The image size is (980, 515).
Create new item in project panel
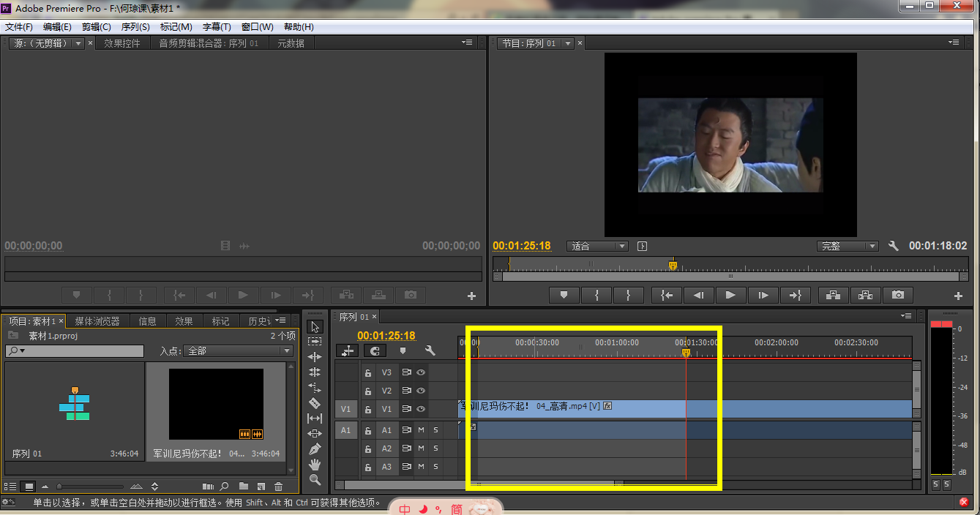(x=261, y=486)
